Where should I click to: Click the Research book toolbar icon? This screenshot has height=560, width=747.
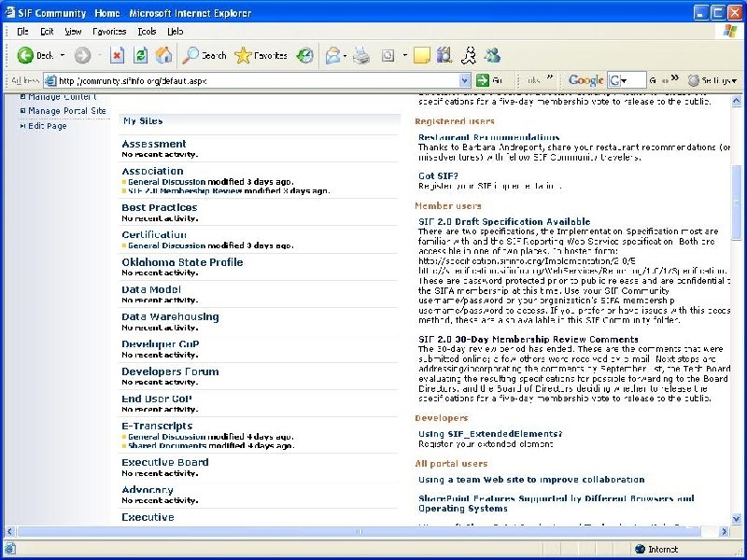444,55
